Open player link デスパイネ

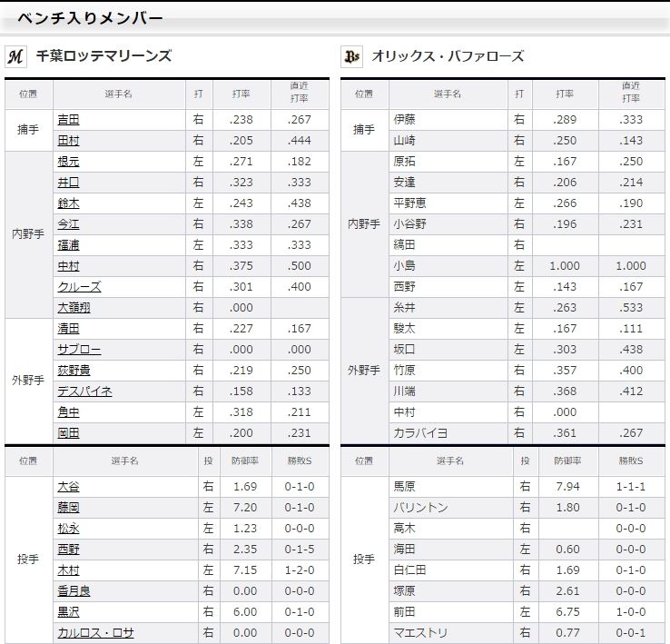(85, 391)
